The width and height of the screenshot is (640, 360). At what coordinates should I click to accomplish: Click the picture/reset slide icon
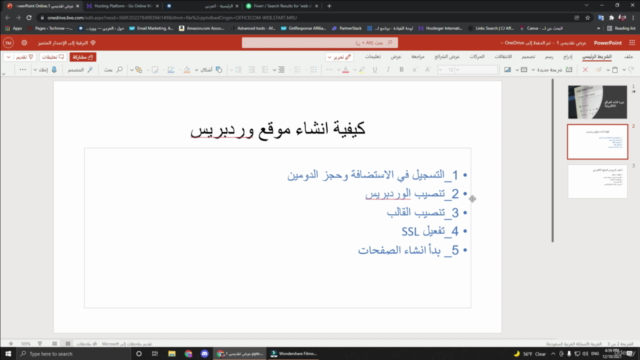[x=507, y=70]
